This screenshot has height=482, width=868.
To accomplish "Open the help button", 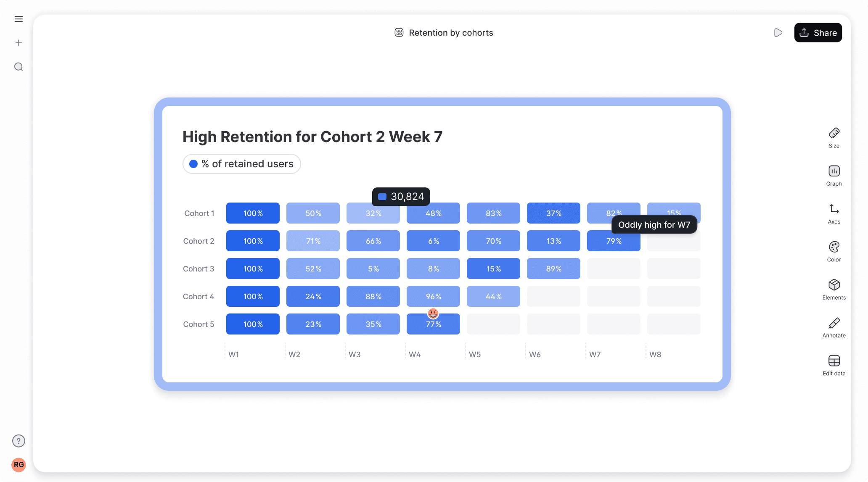I will [x=19, y=441].
